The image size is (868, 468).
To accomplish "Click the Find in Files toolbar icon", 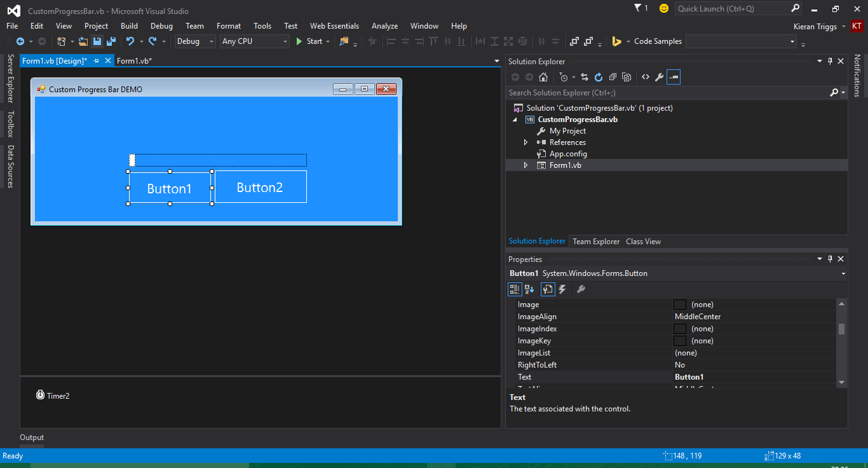I will (x=344, y=41).
